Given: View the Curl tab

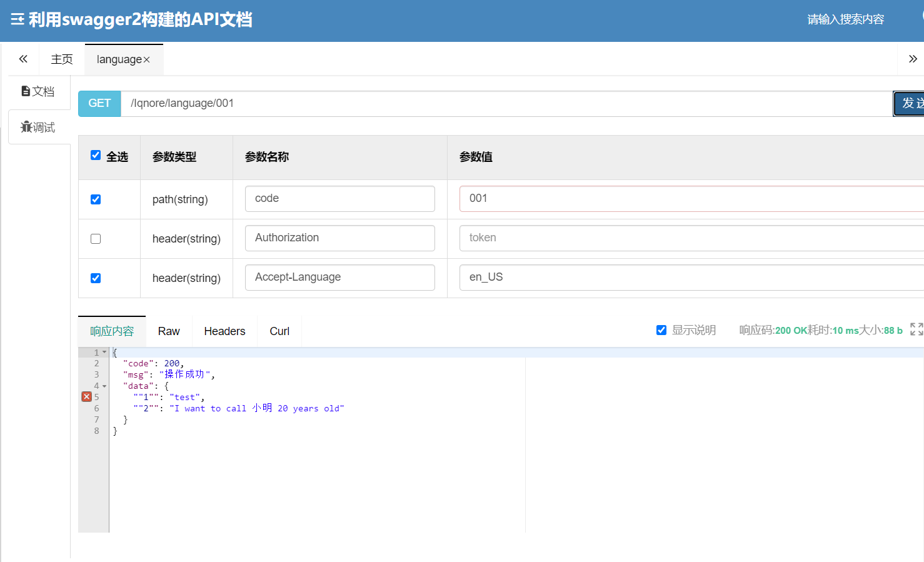Looking at the screenshot, I should pyautogui.click(x=279, y=331).
